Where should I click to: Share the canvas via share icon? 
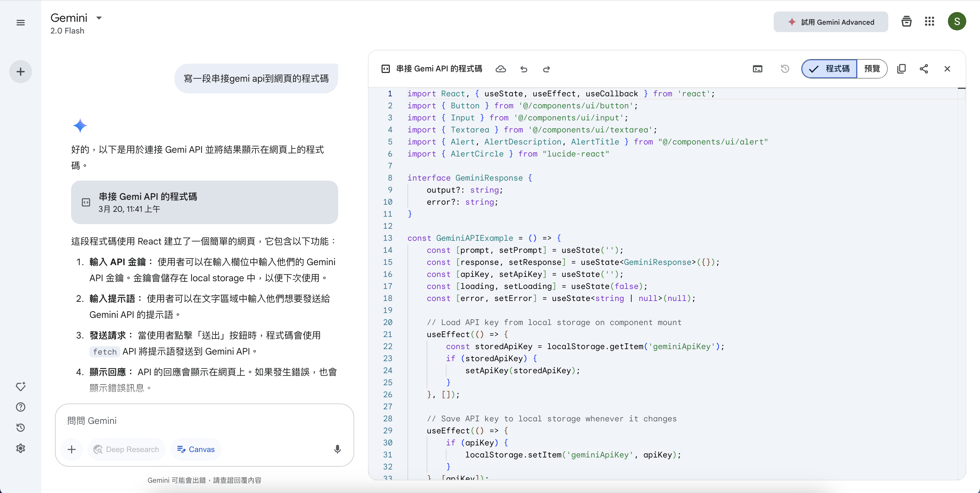924,69
